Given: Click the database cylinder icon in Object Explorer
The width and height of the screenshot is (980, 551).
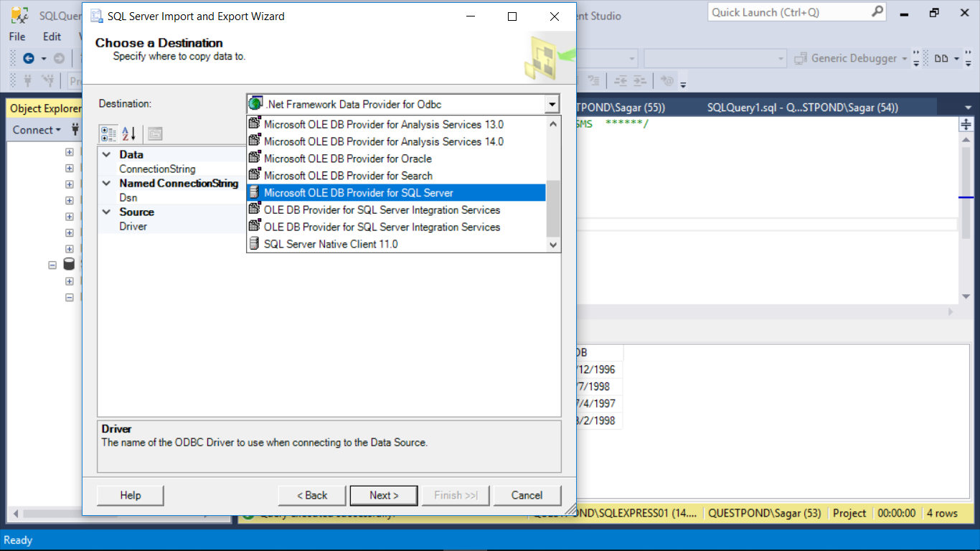Looking at the screenshot, I should pos(70,264).
